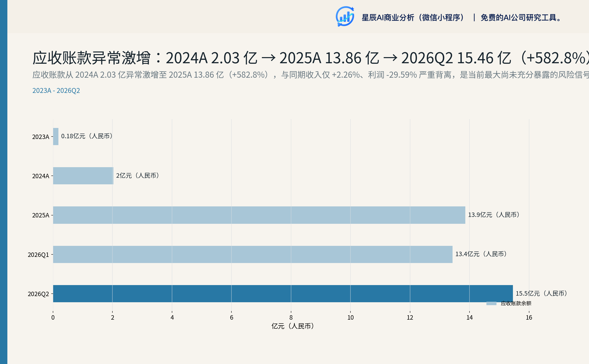Click the 13.4亿元（人民币） value label
The width and height of the screenshot is (589, 364).
click(481, 254)
